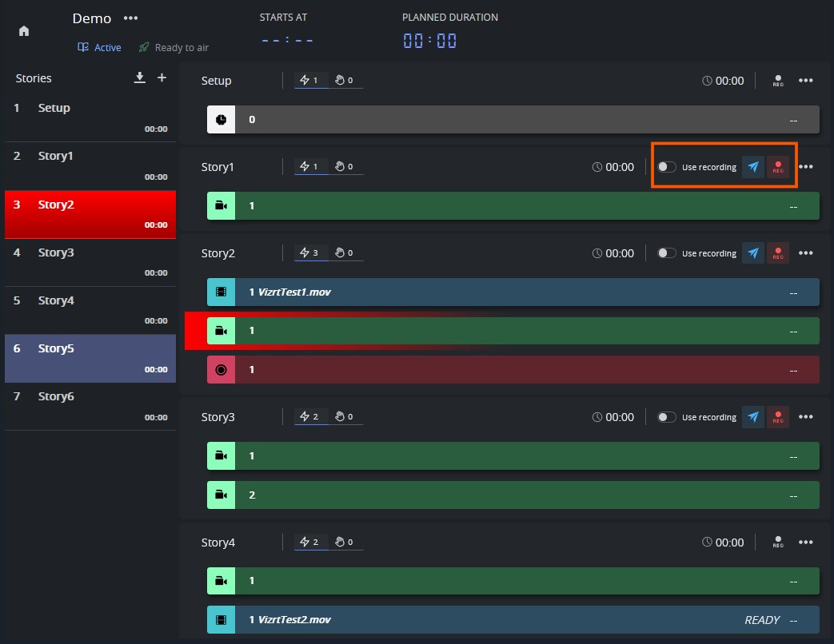
Task: Click the record element icon in Story2
Action: coord(221,370)
